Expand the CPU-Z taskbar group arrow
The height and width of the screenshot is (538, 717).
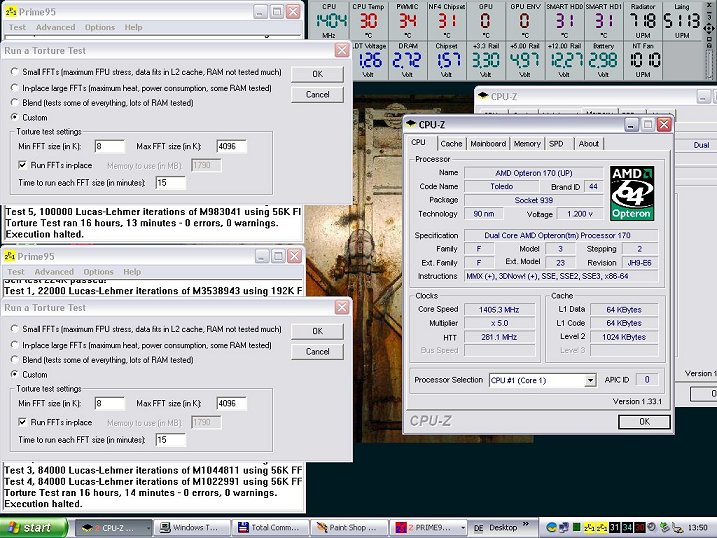[148, 528]
